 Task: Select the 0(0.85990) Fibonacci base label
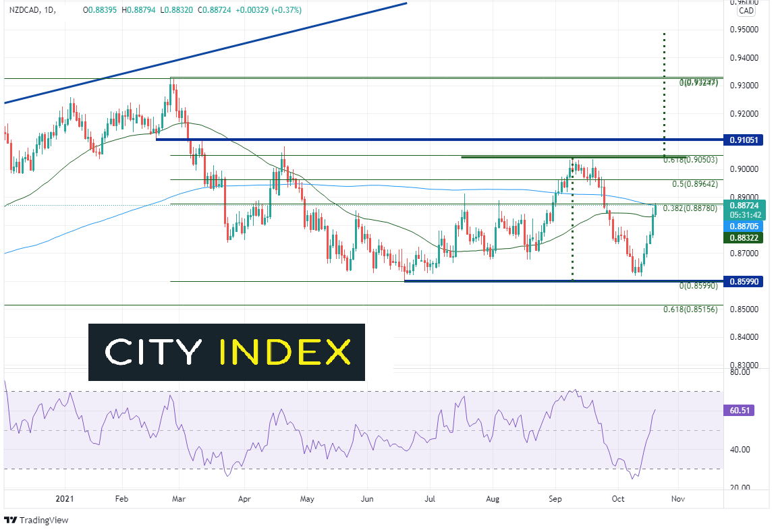698,286
